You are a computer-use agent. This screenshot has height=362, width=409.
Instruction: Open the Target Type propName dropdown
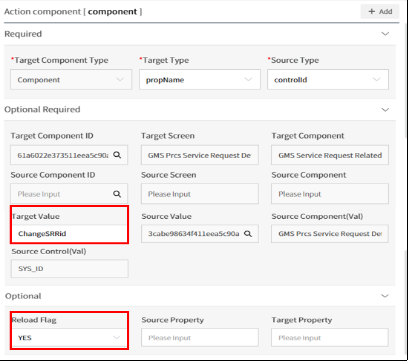click(x=200, y=80)
